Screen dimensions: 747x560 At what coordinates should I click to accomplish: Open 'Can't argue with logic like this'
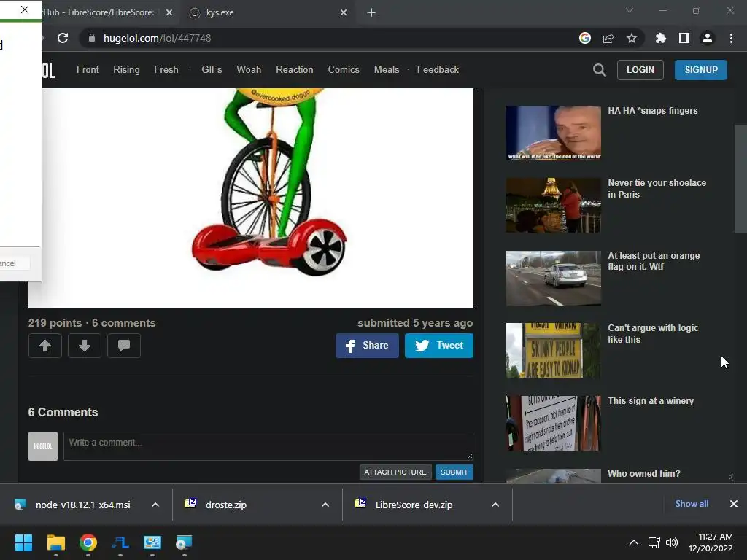[653, 333]
